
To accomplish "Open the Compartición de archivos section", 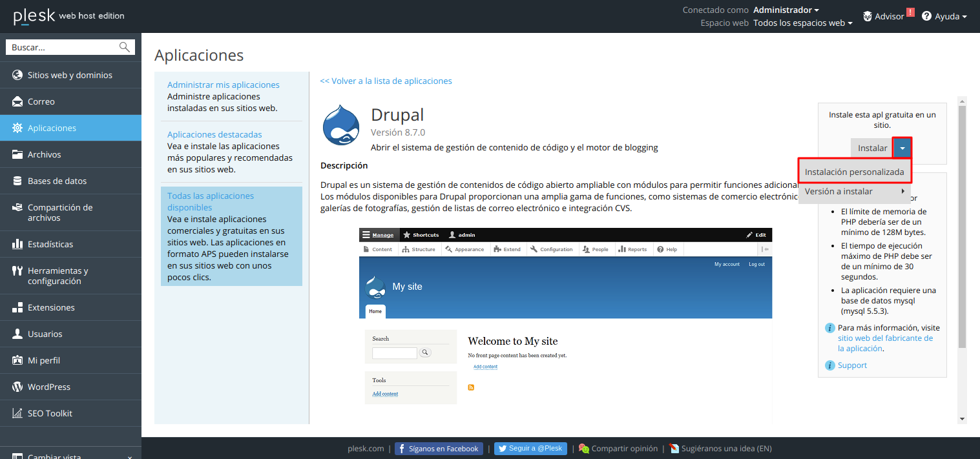I will point(59,212).
